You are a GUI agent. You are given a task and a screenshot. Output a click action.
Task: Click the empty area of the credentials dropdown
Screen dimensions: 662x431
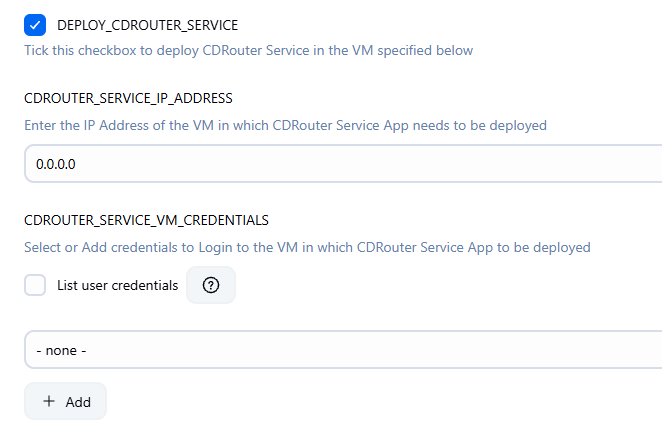(374, 350)
